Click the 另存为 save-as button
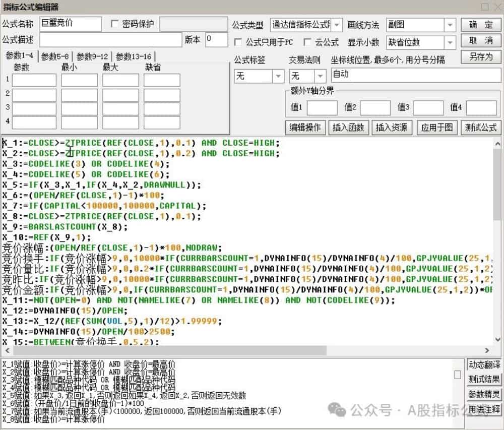 coord(481,56)
